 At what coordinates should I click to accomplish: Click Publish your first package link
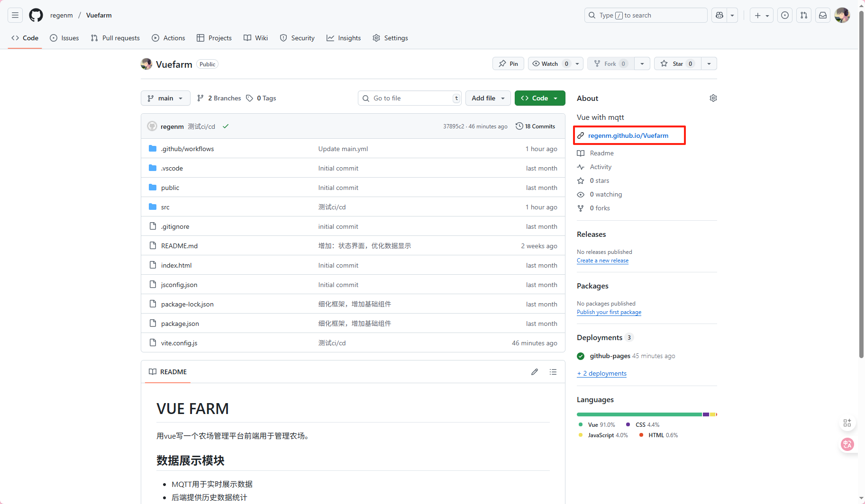point(609,312)
